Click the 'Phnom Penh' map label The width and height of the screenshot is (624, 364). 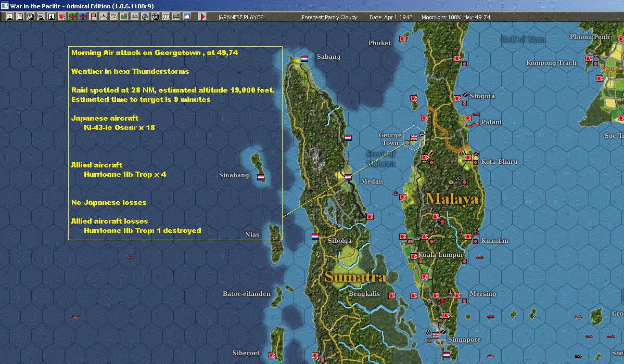coord(589,36)
